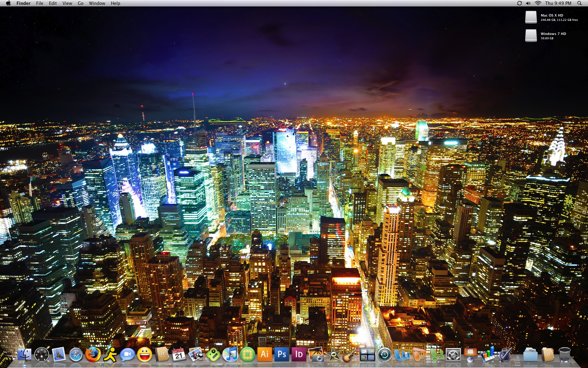Launch iPhoto from the Dock
588x368 pixels.
pos(196,355)
